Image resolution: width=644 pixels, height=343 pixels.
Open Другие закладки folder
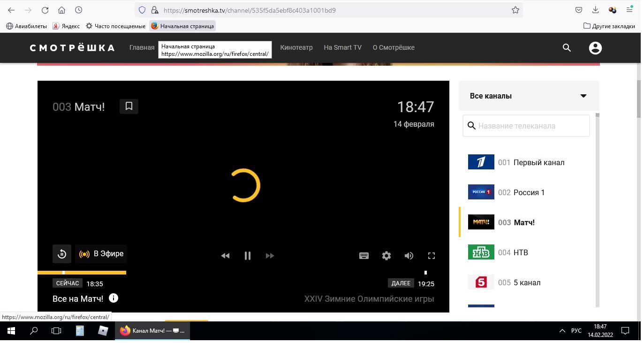point(609,26)
